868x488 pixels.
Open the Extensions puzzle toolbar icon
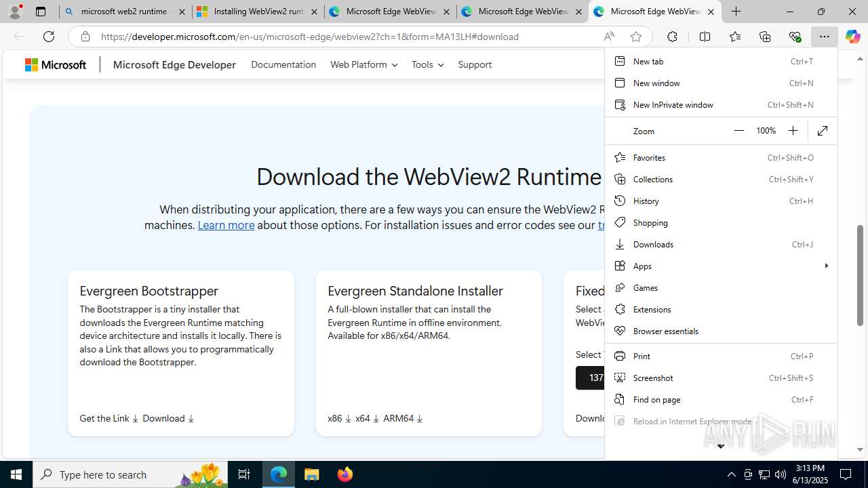(x=672, y=37)
